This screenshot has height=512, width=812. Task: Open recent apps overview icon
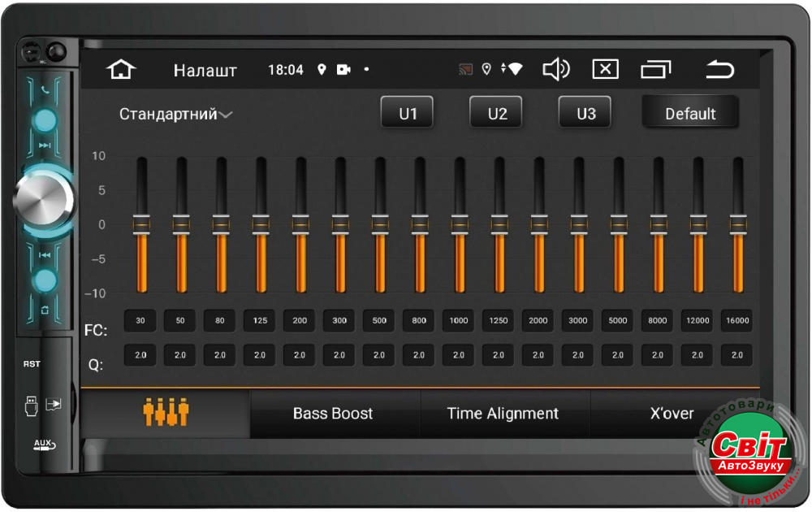click(x=655, y=70)
